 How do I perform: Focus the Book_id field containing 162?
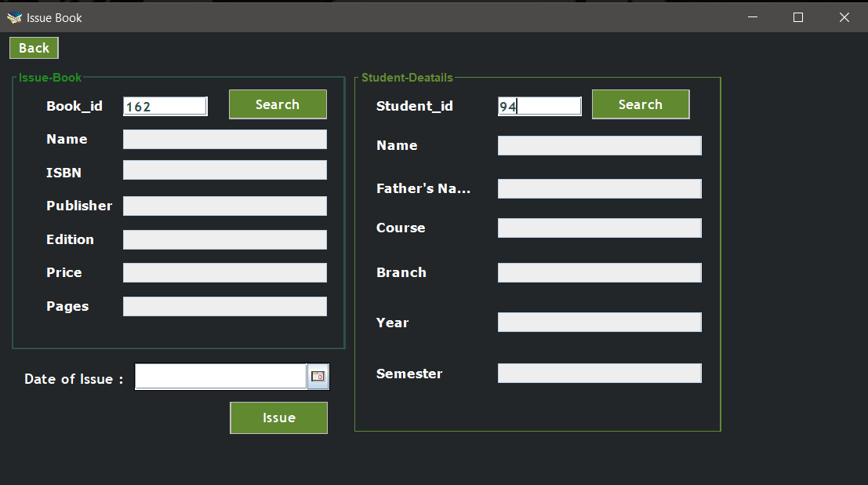click(x=165, y=106)
